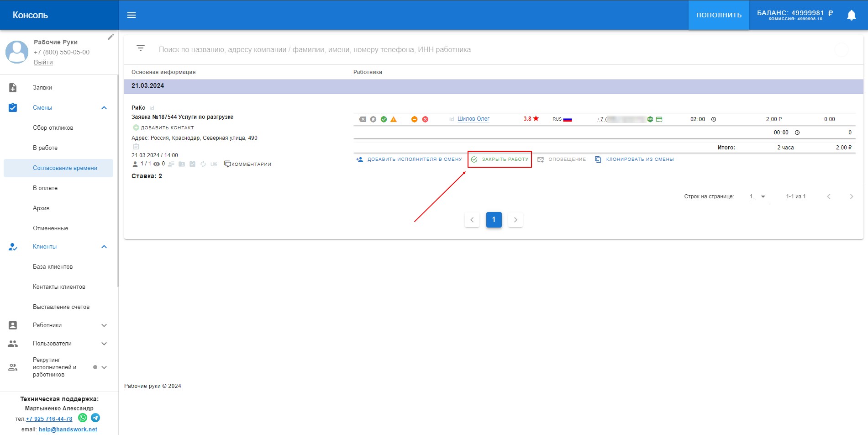Edit profile with the pencil icon
The height and width of the screenshot is (435, 868).
(110, 37)
